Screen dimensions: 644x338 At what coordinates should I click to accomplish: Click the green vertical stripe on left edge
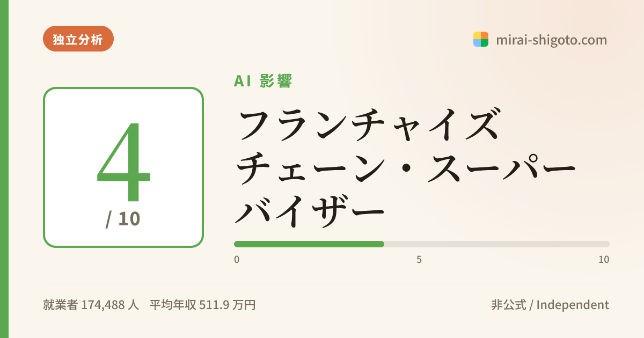4,169
